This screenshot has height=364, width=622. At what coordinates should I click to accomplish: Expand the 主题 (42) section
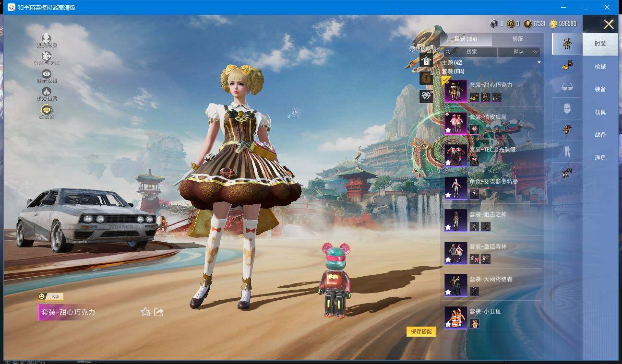[x=539, y=63]
